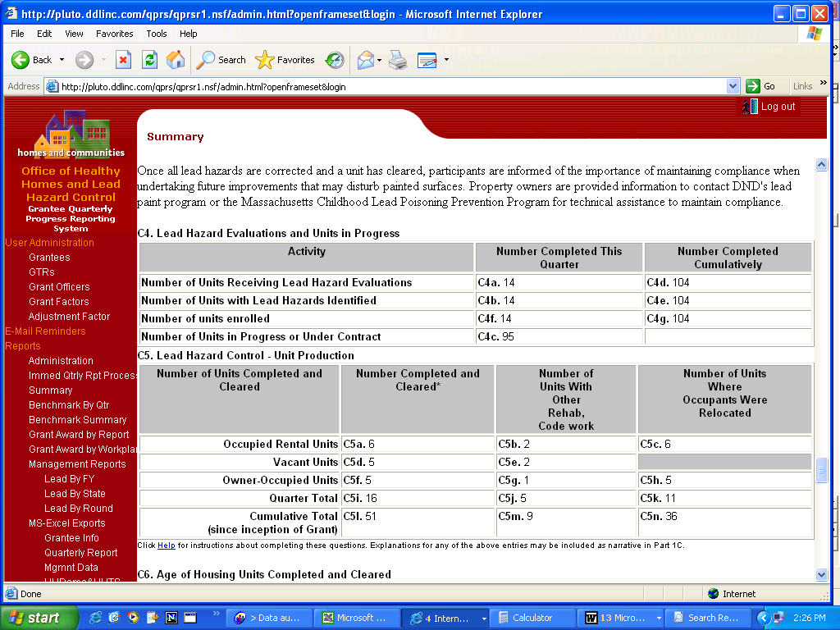Click the page icon in address bar
Viewport: 840px width, 630px height.
click(52, 86)
